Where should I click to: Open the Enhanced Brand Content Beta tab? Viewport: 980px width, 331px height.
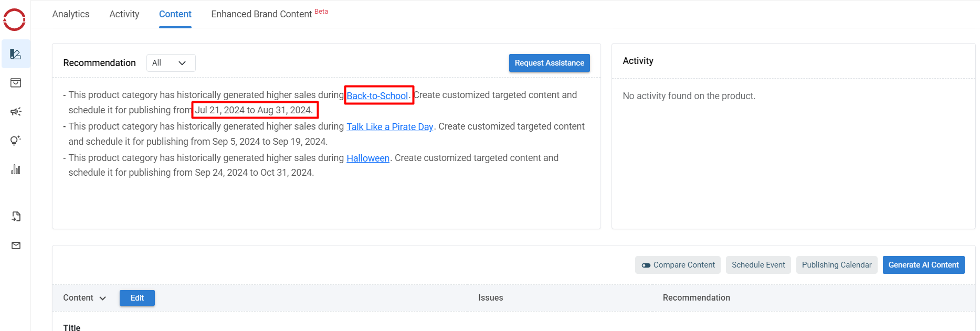[x=270, y=14]
